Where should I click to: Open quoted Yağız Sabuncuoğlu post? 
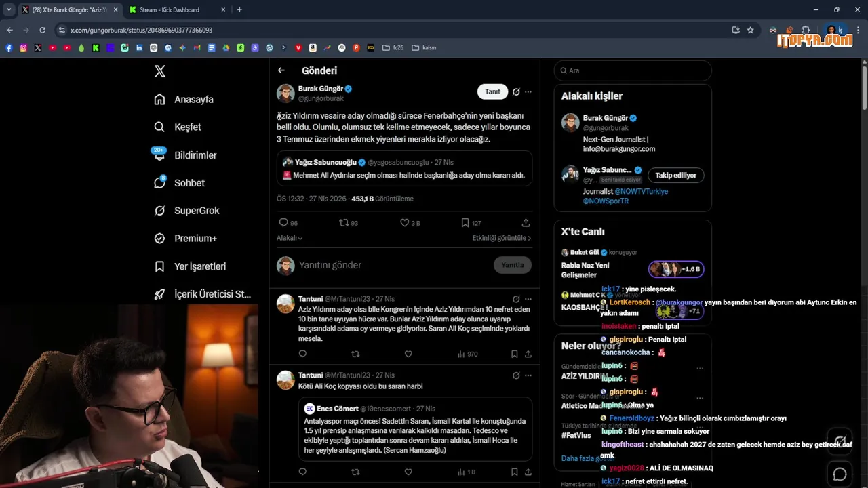404,168
